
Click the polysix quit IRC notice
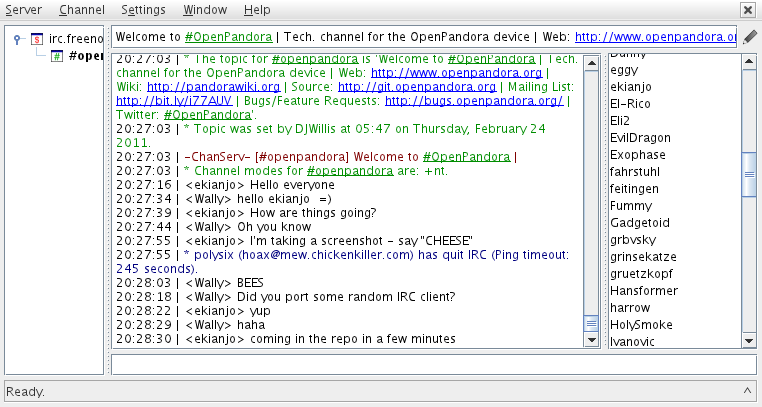coord(343,262)
